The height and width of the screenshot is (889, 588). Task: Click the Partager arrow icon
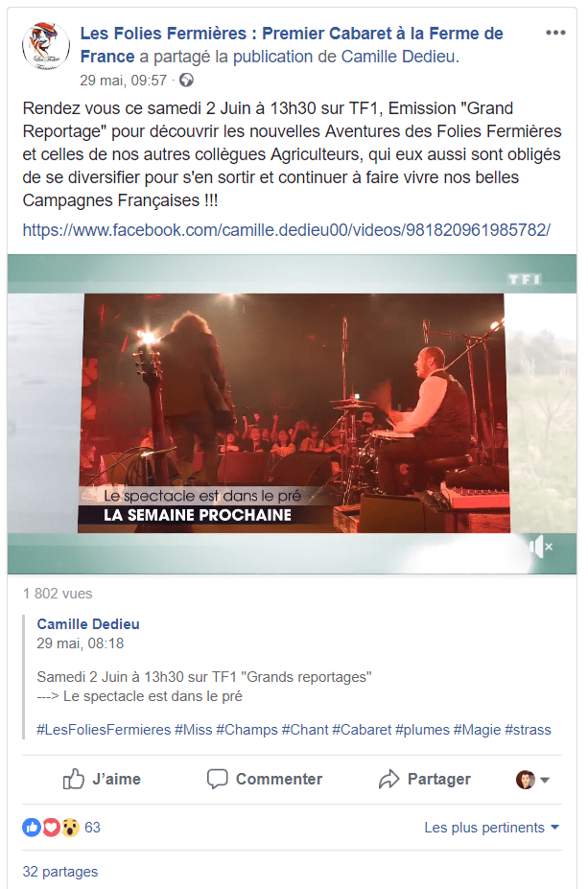coord(389,779)
